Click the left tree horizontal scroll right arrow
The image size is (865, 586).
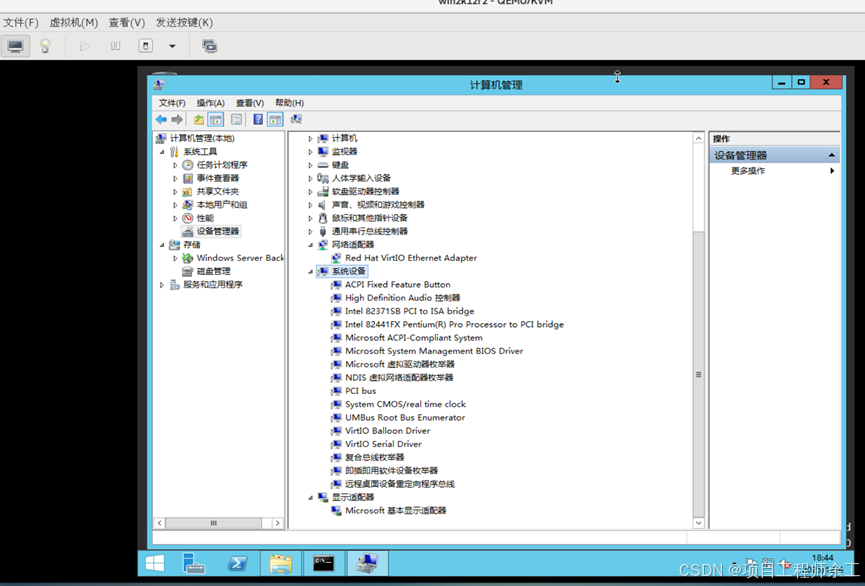pos(278,523)
